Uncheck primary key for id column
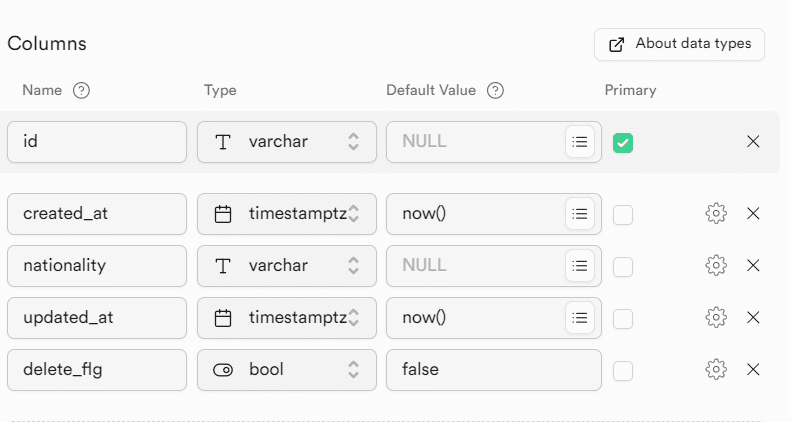Viewport: 791px width, 422px height. coord(623,143)
